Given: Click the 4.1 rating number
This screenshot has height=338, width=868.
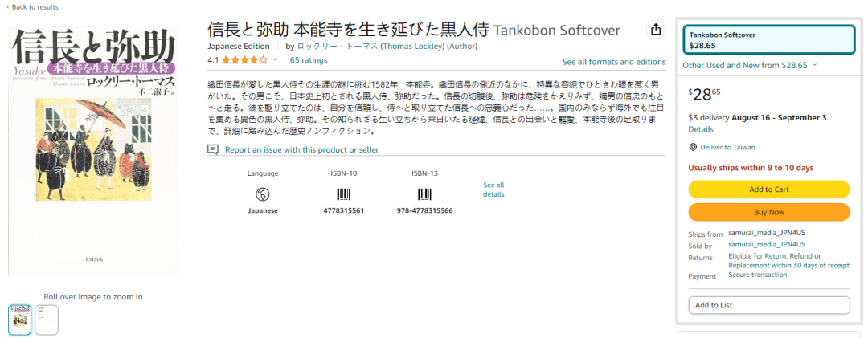Looking at the screenshot, I should click(213, 59).
